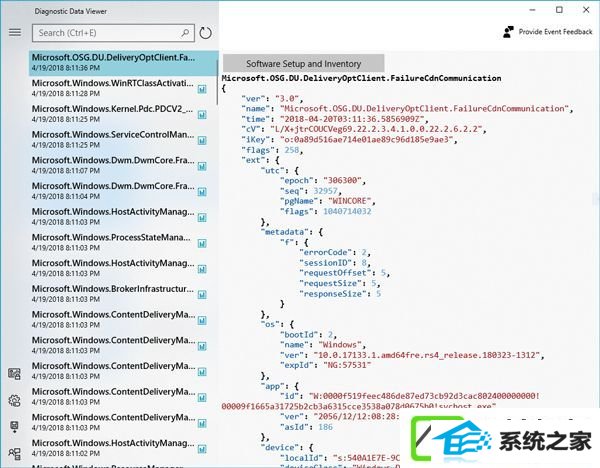Image resolution: width=600 pixels, height=468 pixels.
Task: Click sampling icon on ServiceControlManager row
Action: point(202,140)
